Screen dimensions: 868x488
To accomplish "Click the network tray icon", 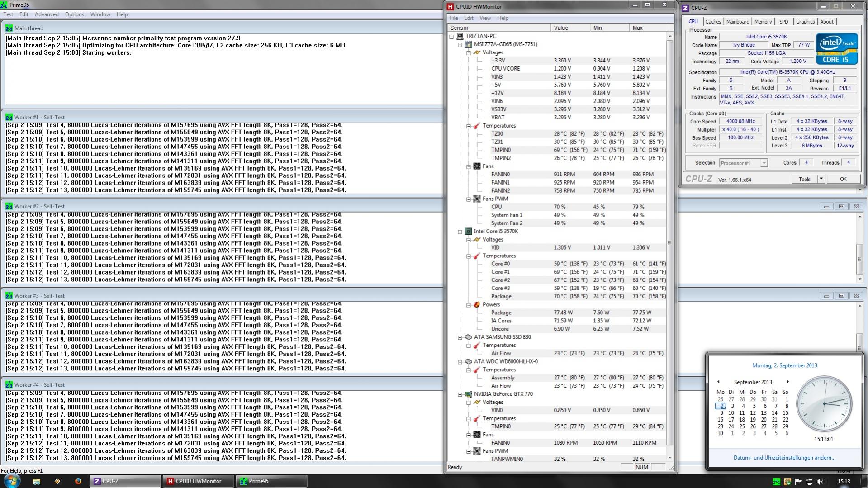I will [809, 482].
